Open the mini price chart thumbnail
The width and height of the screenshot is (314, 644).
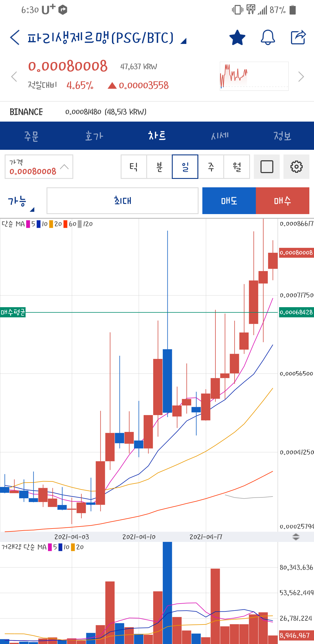(x=254, y=76)
